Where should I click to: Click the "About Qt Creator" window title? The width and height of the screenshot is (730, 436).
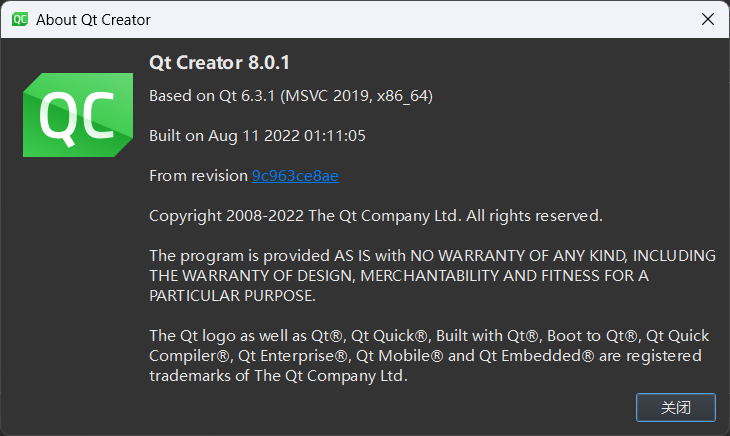(94, 19)
